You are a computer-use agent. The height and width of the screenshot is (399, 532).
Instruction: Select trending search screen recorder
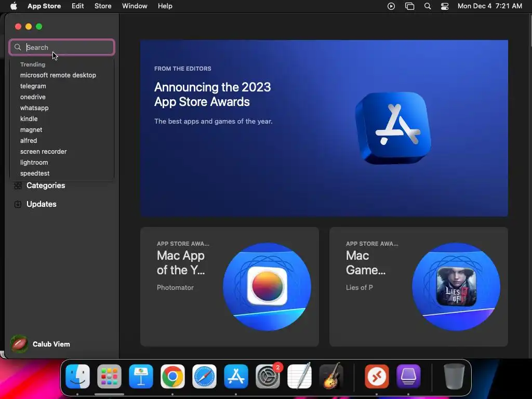click(x=44, y=151)
